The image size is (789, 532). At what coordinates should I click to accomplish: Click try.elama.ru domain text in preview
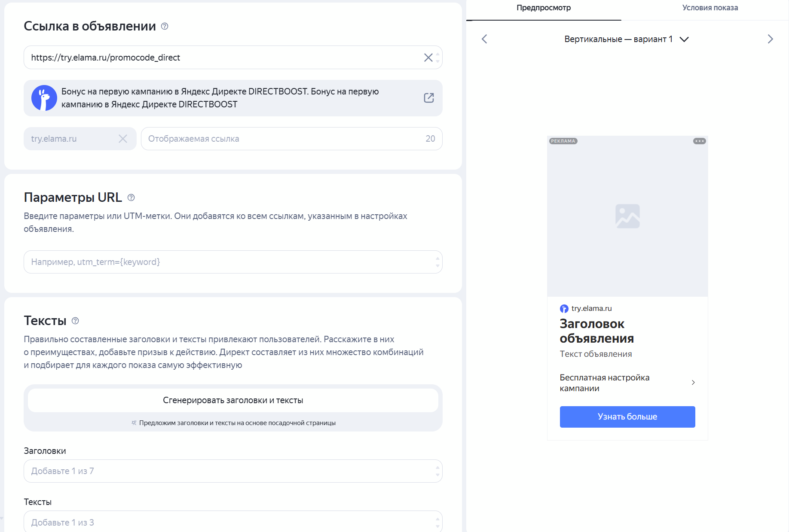(x=591, y=308)
